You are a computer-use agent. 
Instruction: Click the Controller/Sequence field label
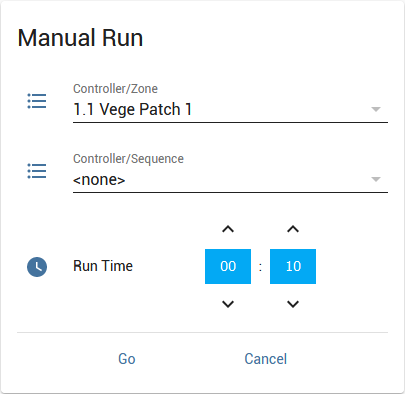(x=128, y=159)
